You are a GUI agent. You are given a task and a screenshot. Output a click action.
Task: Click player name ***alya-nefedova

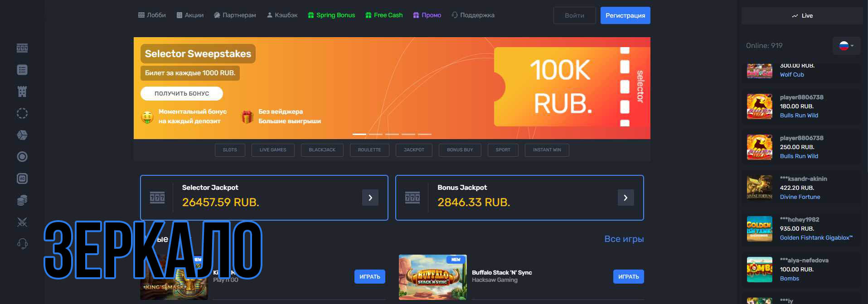point(804,261)
